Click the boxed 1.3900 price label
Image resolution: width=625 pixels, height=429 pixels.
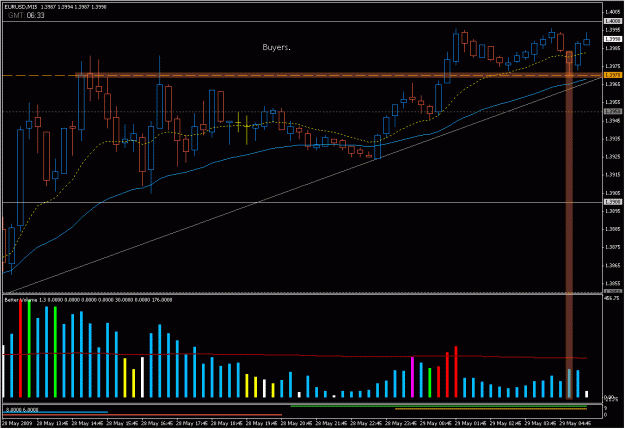[x=613, y=202]
